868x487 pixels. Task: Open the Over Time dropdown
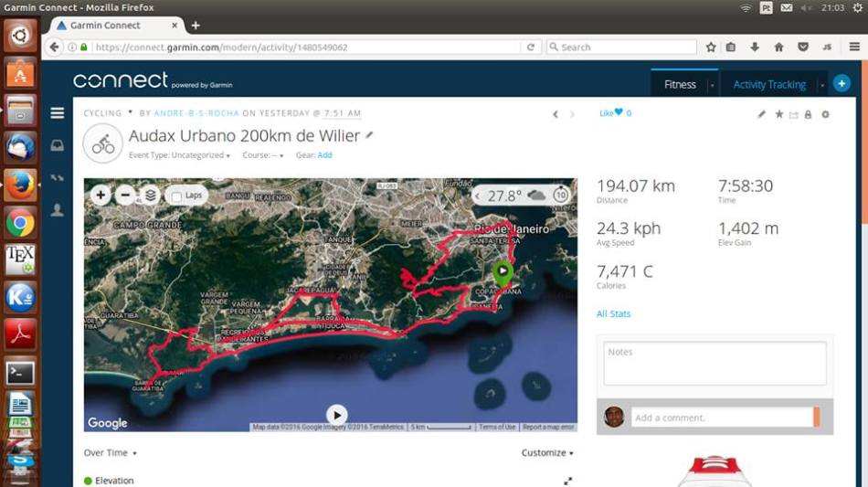pos(111,452)
